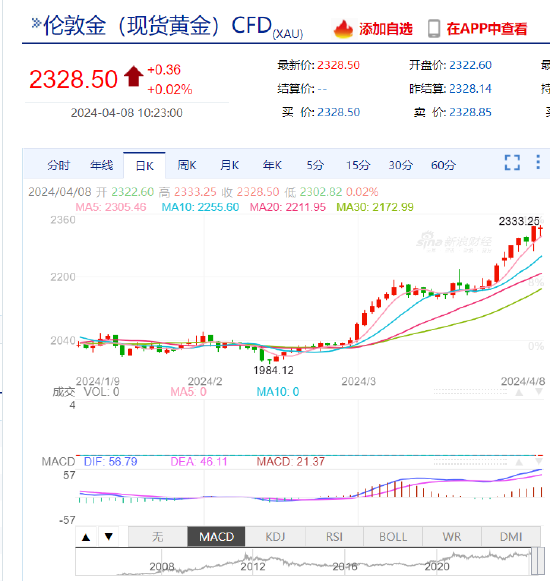Click the +0.02% change percentage
The width and height of the screenshot is (550, 581).
(x=170, y=89)
